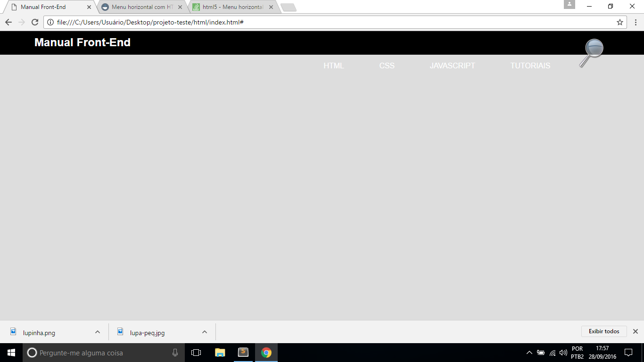Viewport: 644px width, 362px height.
Task: Open the JAVASCRIPT menu item
Action: [453, 66]
